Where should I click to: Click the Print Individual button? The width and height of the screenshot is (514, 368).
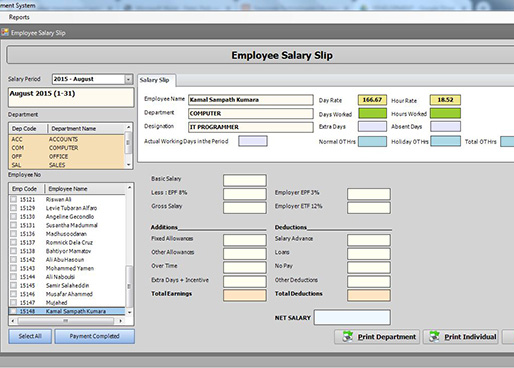(461, 337)
